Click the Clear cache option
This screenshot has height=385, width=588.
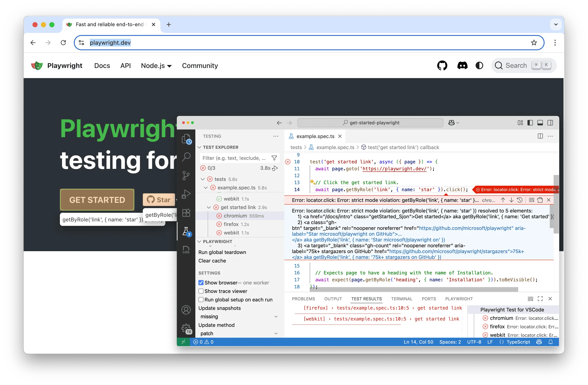point(212,261)
